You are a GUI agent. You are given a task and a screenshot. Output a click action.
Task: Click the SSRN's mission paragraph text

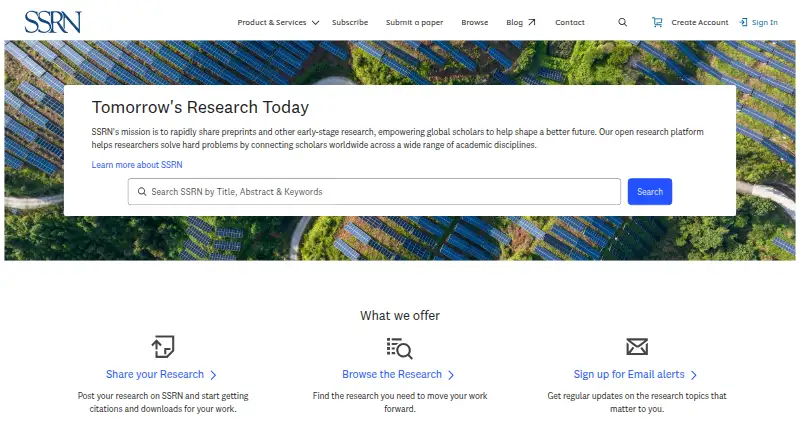tap(397, 138)
